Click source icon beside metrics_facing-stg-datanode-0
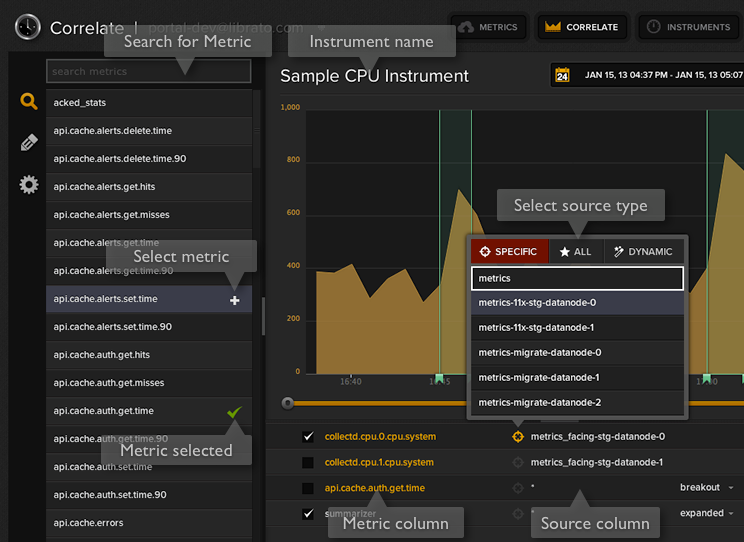Image resolution: width=744 pixels, height=542 pixels. [518, 437]
